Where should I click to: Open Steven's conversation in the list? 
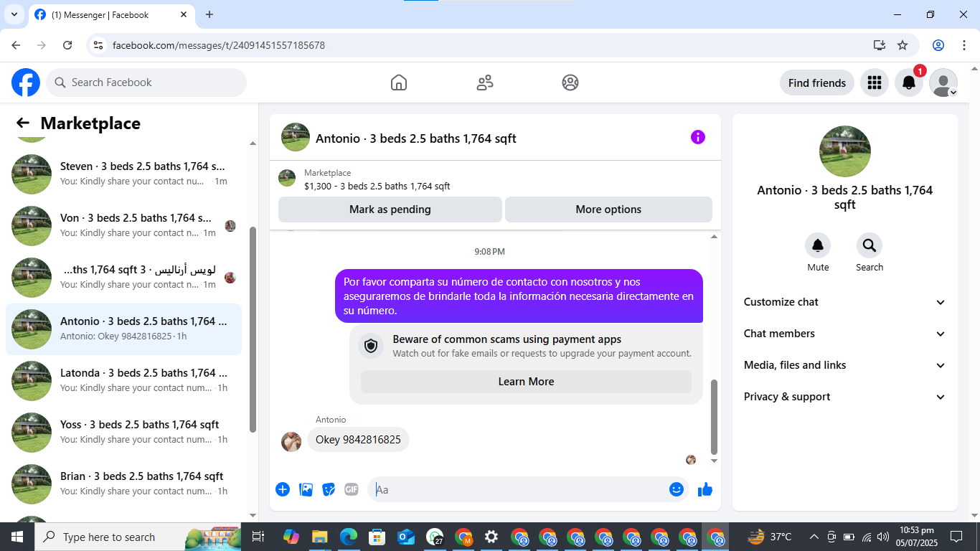[x=123, y=174]
